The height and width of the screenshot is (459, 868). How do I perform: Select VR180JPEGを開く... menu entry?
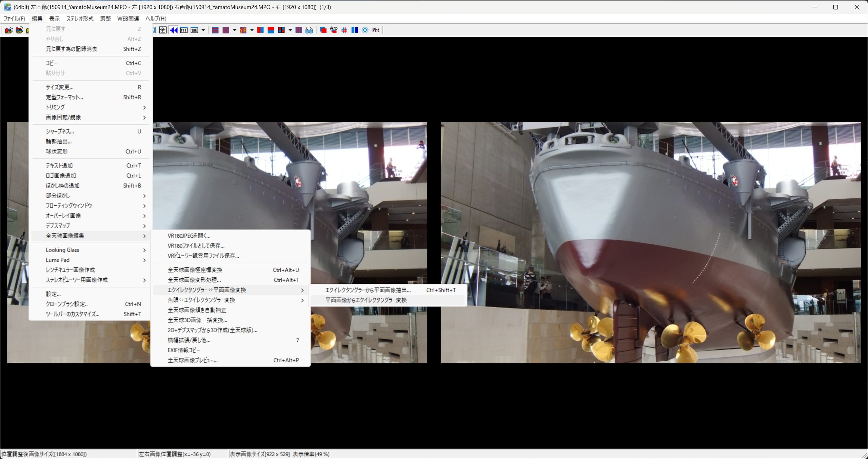[231, 236]
